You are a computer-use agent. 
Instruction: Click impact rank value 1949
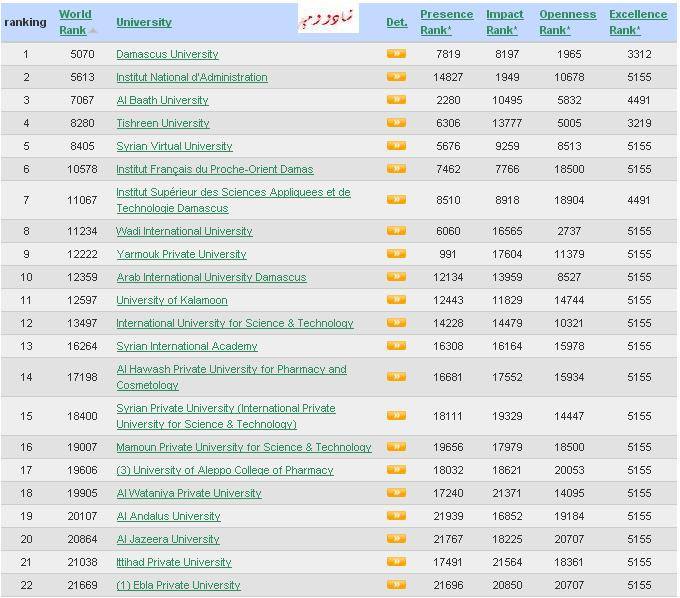(x=507, y=77)
